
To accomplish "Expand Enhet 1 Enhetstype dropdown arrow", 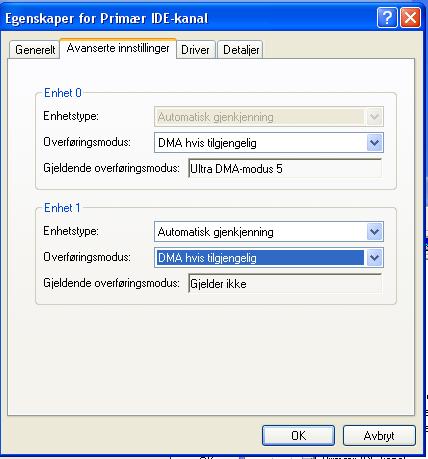I will tap(374, 232).
